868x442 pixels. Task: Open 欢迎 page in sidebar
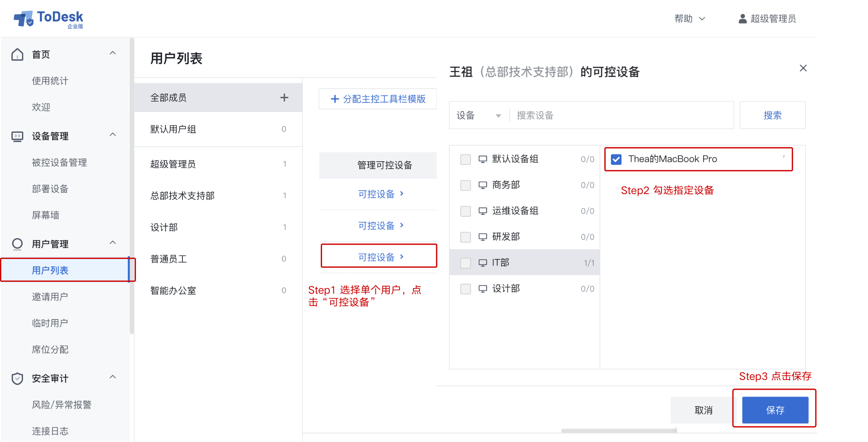(x=41, y=107)
